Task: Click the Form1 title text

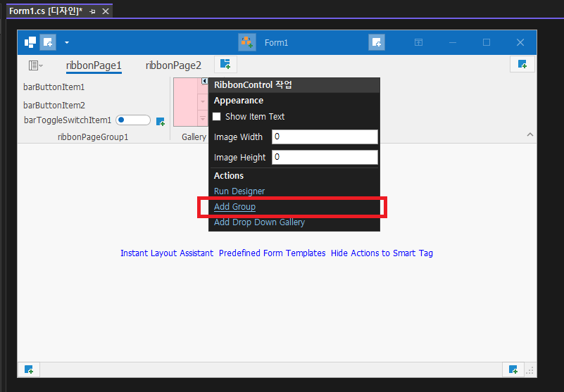Action: [x=276, y=43]
